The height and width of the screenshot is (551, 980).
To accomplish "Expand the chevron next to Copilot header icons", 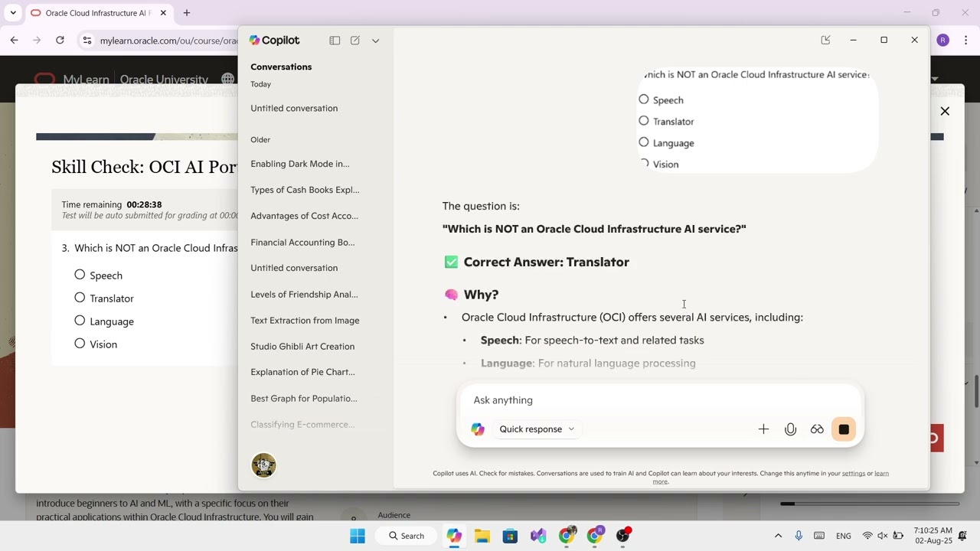I will [375, 41].
